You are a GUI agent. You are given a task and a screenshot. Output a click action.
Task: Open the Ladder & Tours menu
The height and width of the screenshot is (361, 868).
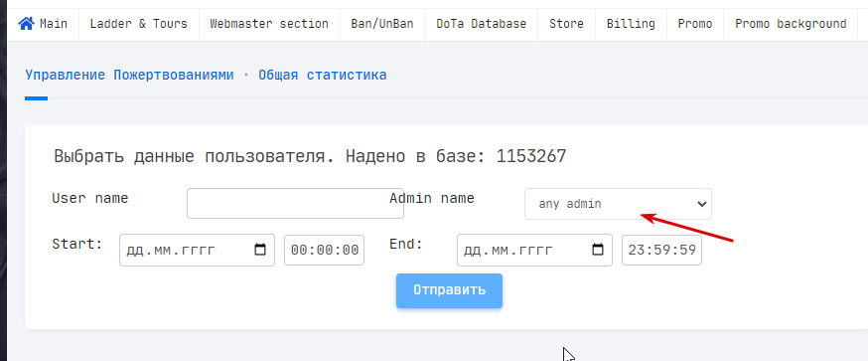(138, 24)
